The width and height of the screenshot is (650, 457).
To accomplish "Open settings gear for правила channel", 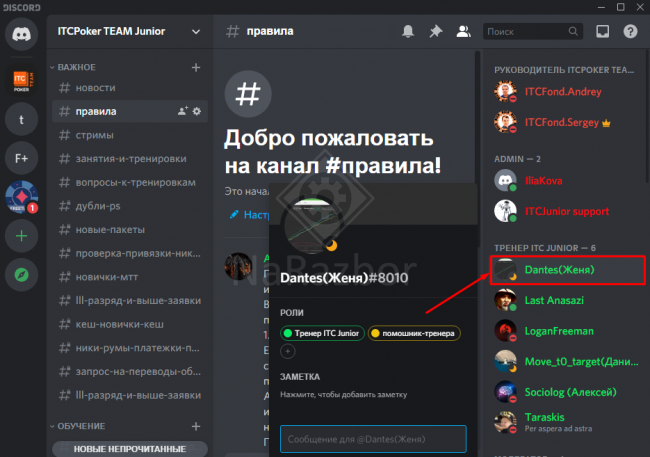I will point(197,111).
